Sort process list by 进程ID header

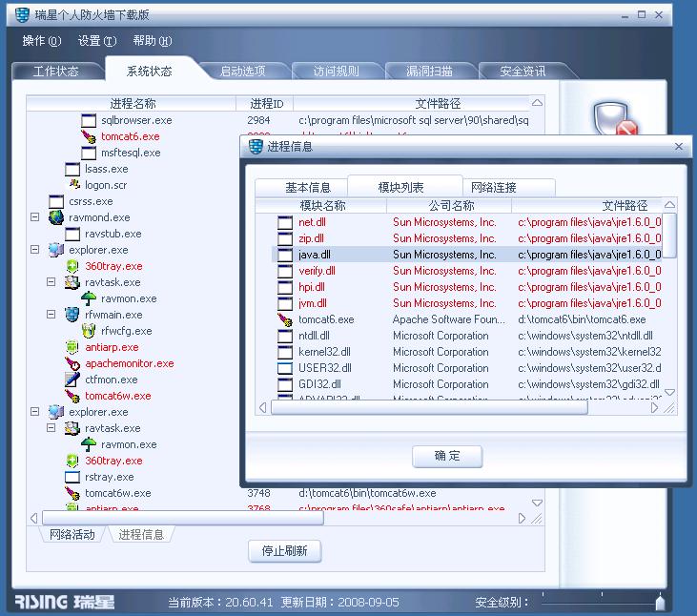click(x=266, y=104)
